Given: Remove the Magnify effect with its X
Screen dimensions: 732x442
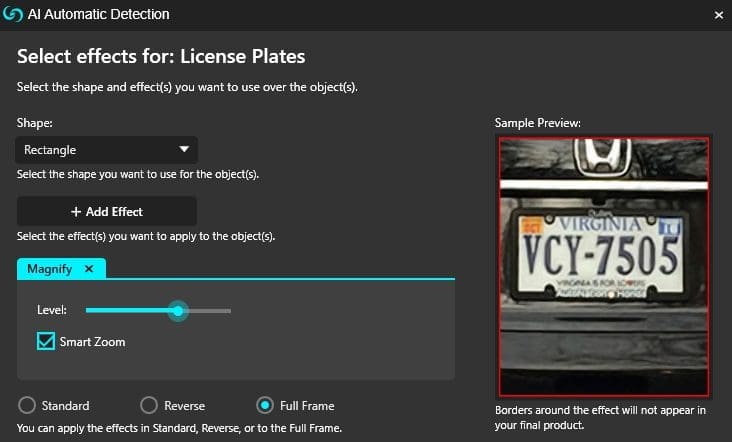Looking at the screenshot, I should pyautogui.click(x=89, y=269).
